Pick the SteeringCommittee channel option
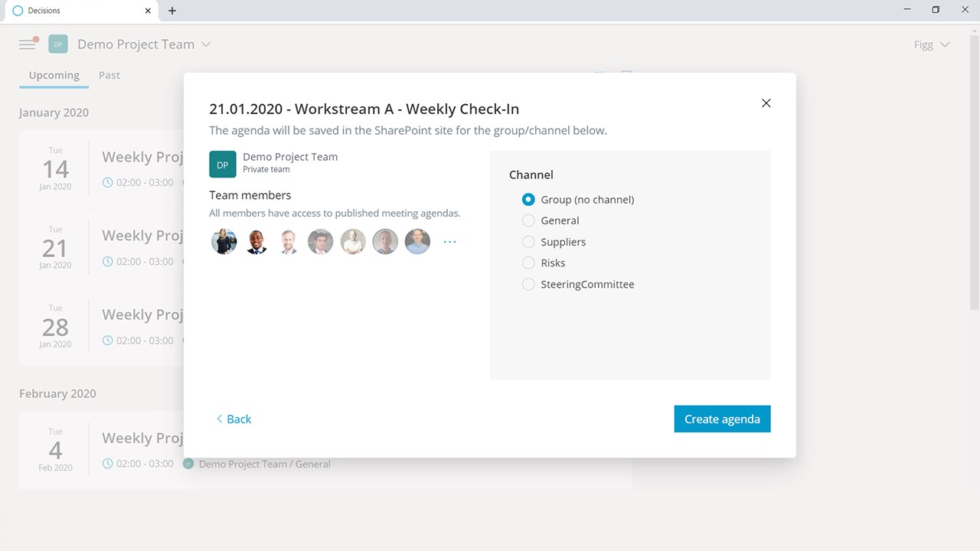 (x=528, y=284)
